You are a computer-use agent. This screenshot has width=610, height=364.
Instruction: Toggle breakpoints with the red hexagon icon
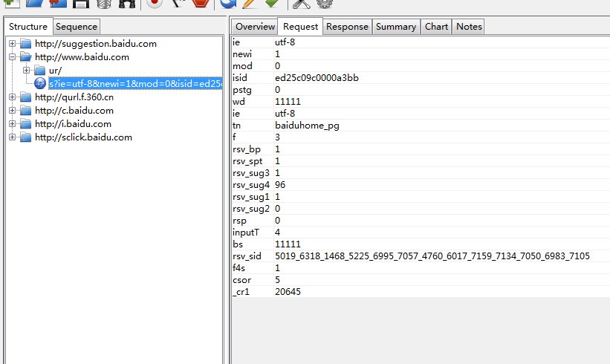point(200,3)
